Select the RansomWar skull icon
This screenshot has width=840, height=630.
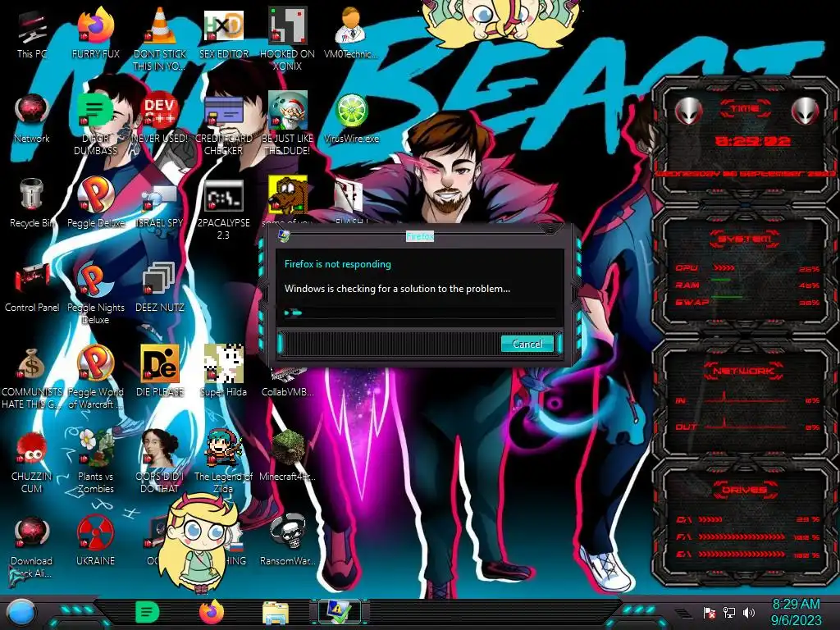coord(287,541)
